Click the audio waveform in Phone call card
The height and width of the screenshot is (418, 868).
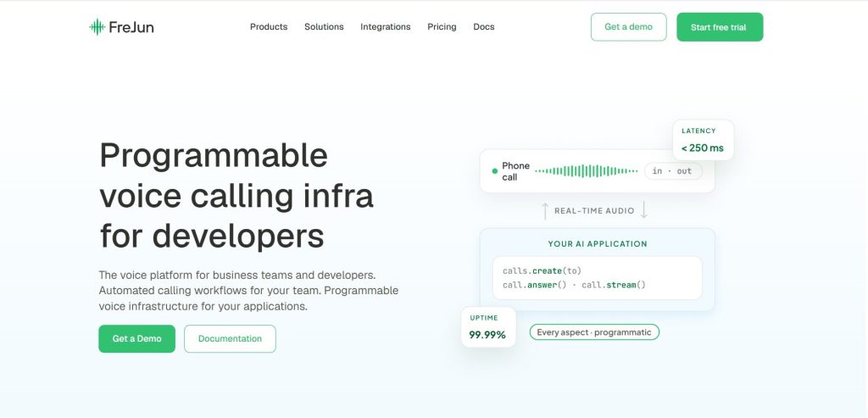[587, 171]
